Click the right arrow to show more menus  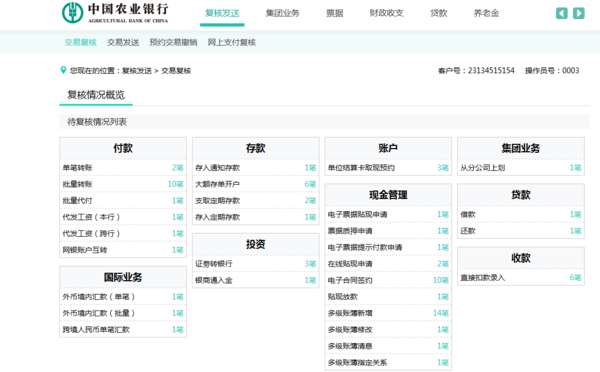(x=579, y=13)
